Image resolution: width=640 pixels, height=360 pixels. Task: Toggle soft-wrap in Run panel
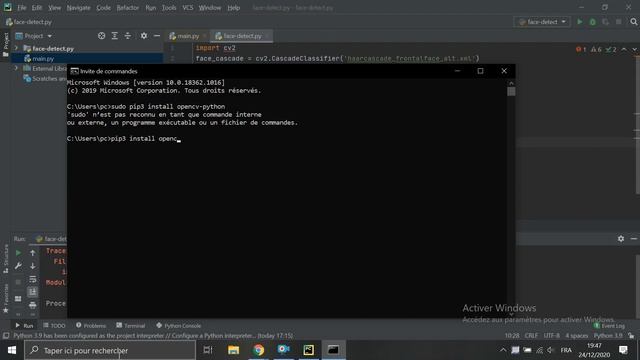coord(33,279)
